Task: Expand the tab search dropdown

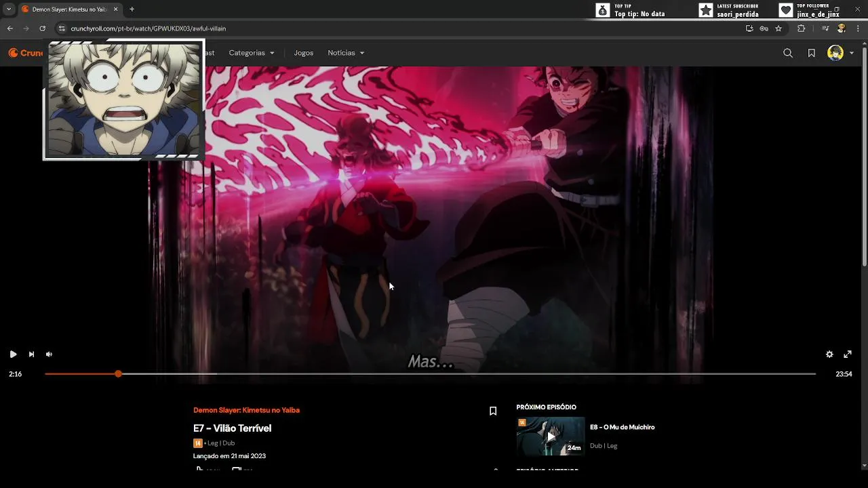Action: click(9, 9)
